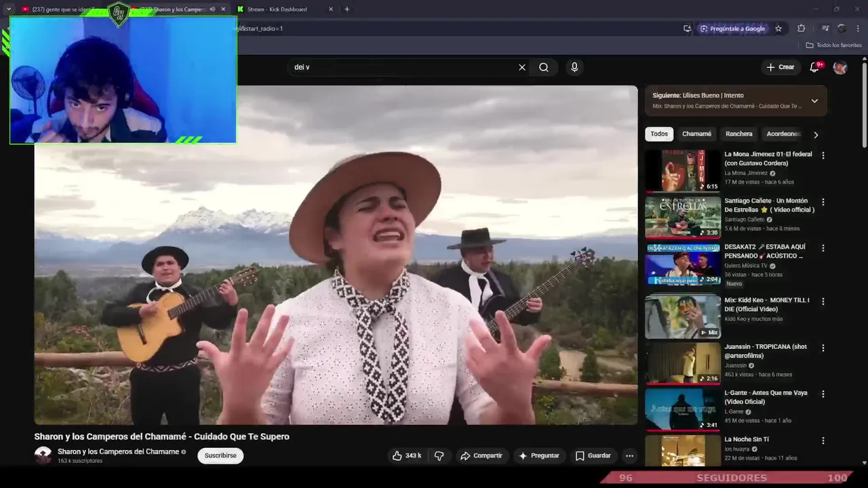868x488 pixels.
Task: Select the Ranchera filter chip
Action: pyautogui.click(x=738, y=134)
